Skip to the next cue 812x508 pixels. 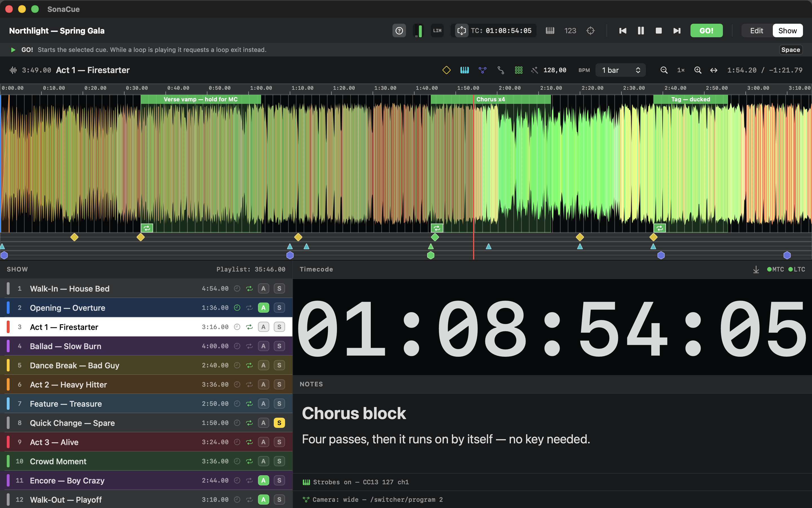point(677,30)
